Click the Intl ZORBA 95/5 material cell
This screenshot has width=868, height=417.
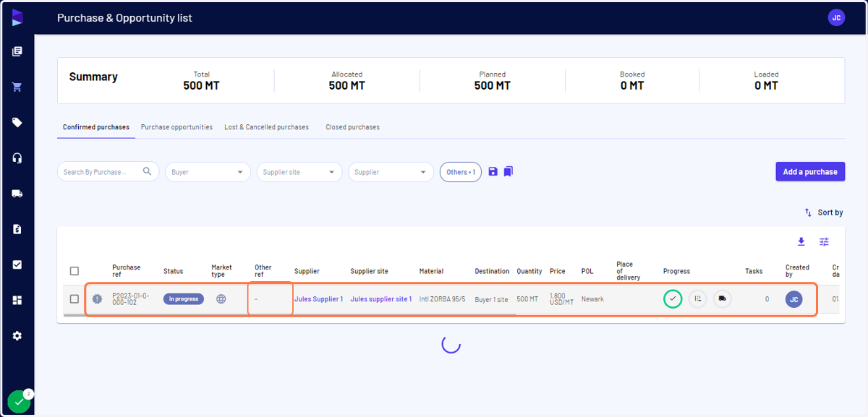442,299
